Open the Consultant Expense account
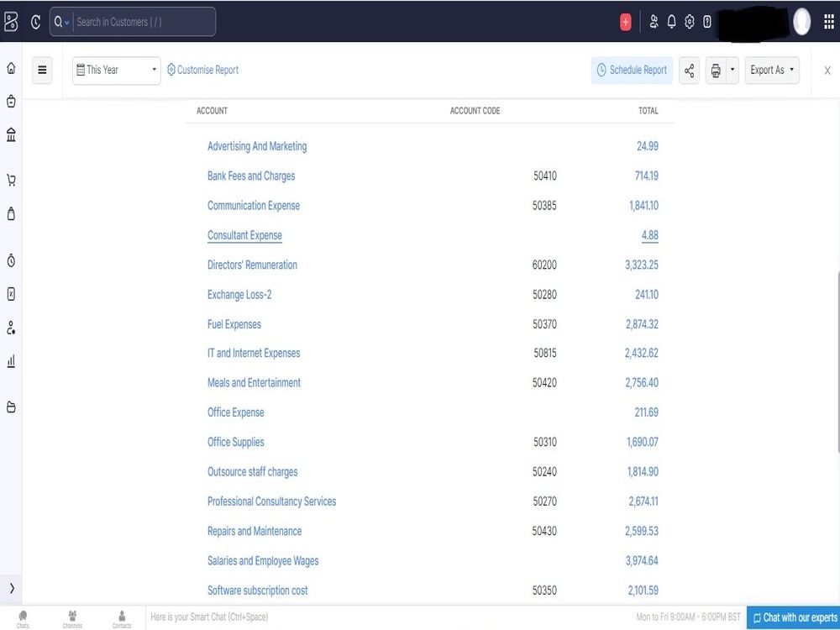This screenshot has height=630, width=840. point(244,235)
